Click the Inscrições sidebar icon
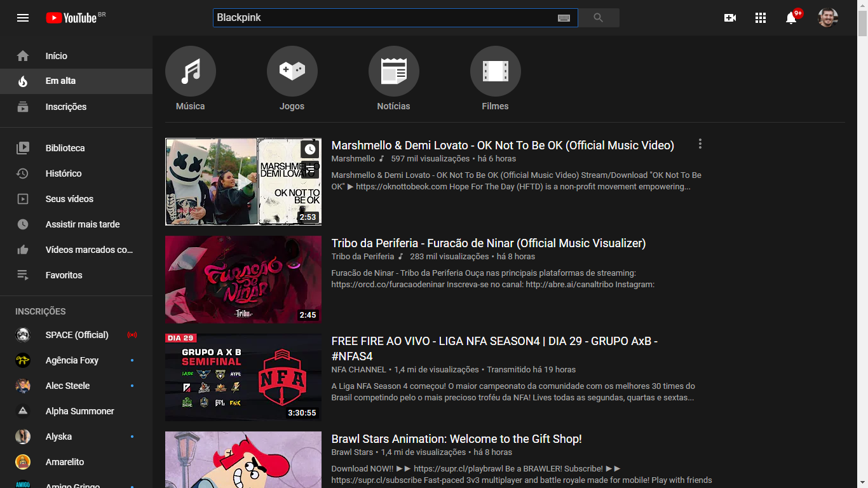The image size is (868, 488). tap(23, 107)
